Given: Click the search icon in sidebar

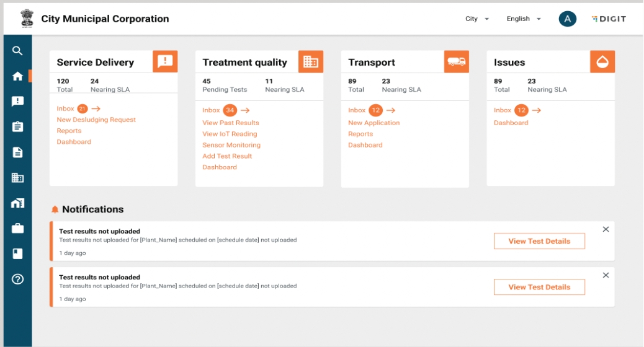Looking at the screenshot, I should pos(17,51).
